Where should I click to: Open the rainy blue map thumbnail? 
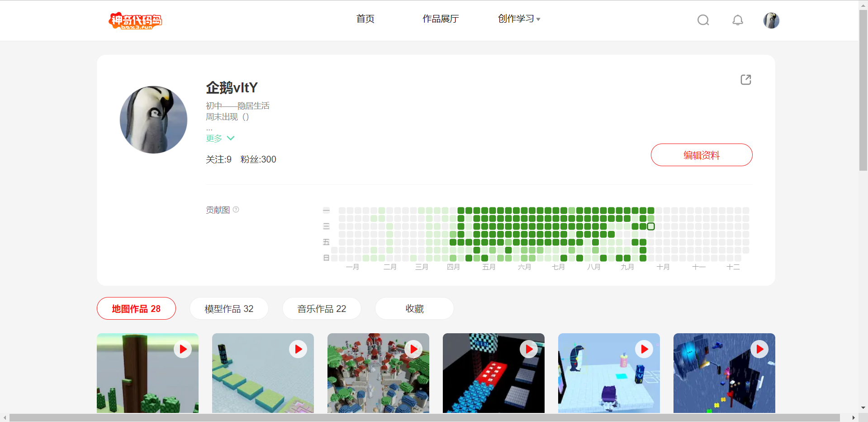[724, 373]
